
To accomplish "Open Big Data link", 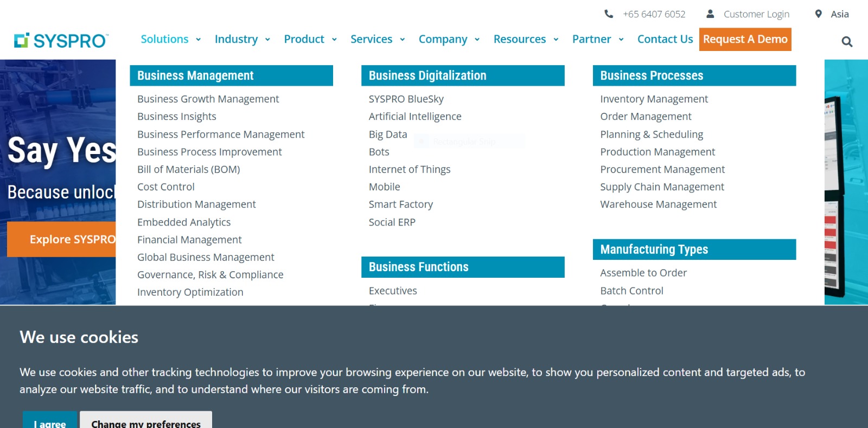I will 388,134.
